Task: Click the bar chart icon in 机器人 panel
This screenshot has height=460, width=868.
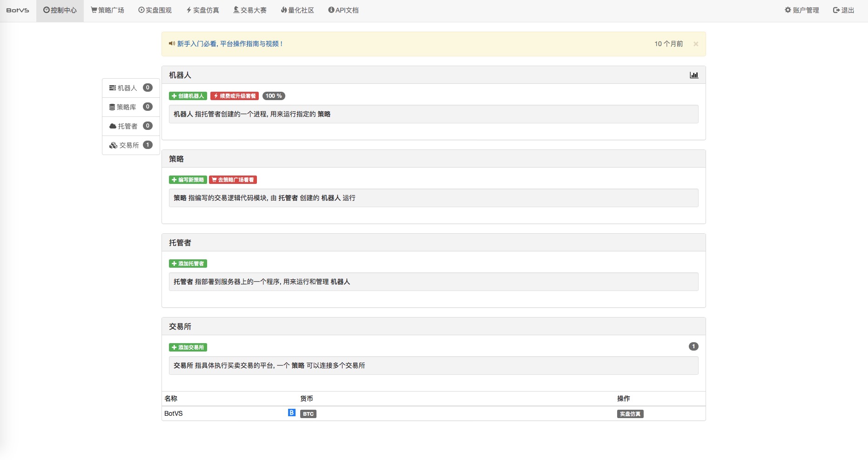Action: 694,75
